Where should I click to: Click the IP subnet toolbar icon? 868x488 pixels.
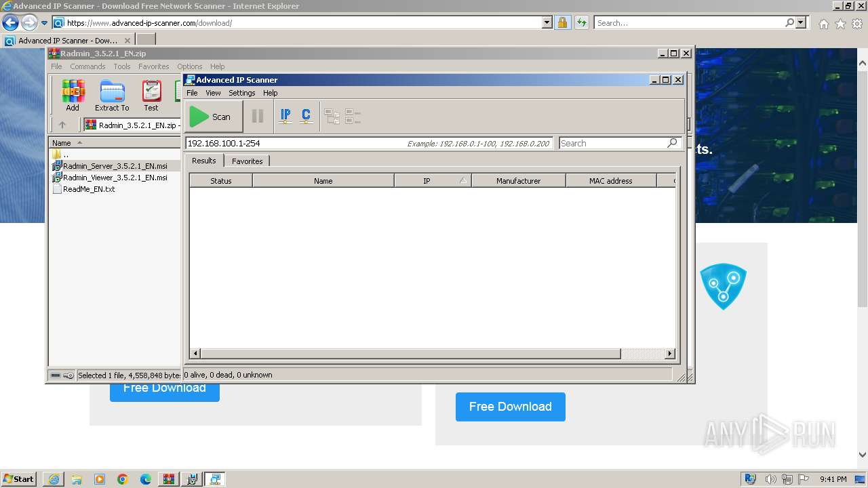pyautogui.click(x=285, y=117)
